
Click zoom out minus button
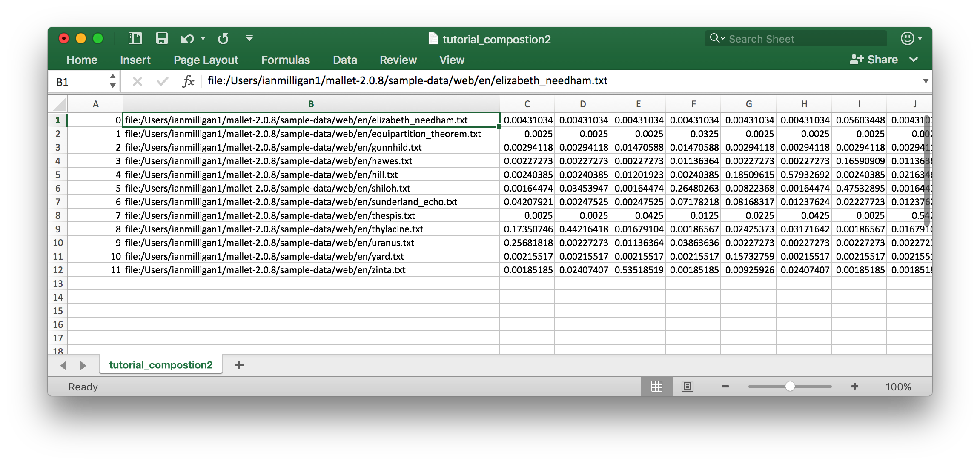click(725, 386)
